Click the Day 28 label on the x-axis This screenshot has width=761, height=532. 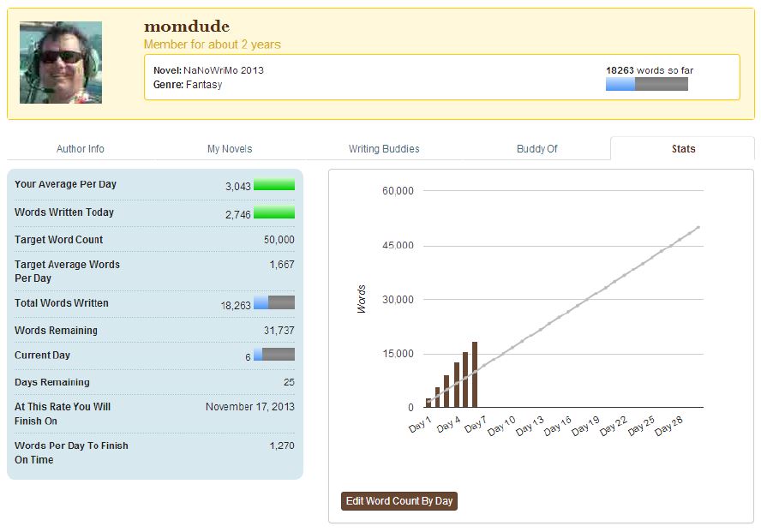click(x=668, y=427)
